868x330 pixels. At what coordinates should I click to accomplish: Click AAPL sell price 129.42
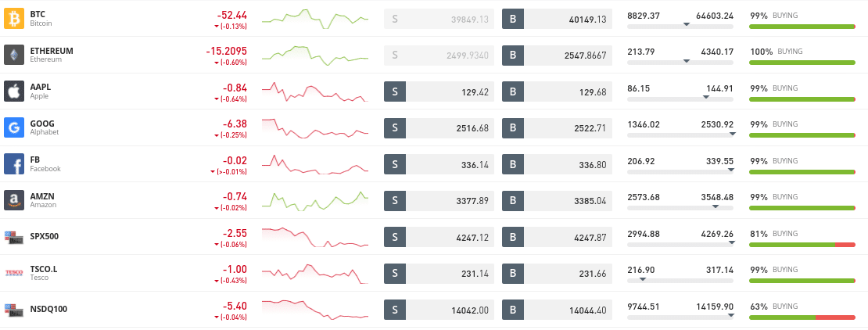[x=475, y=92]
